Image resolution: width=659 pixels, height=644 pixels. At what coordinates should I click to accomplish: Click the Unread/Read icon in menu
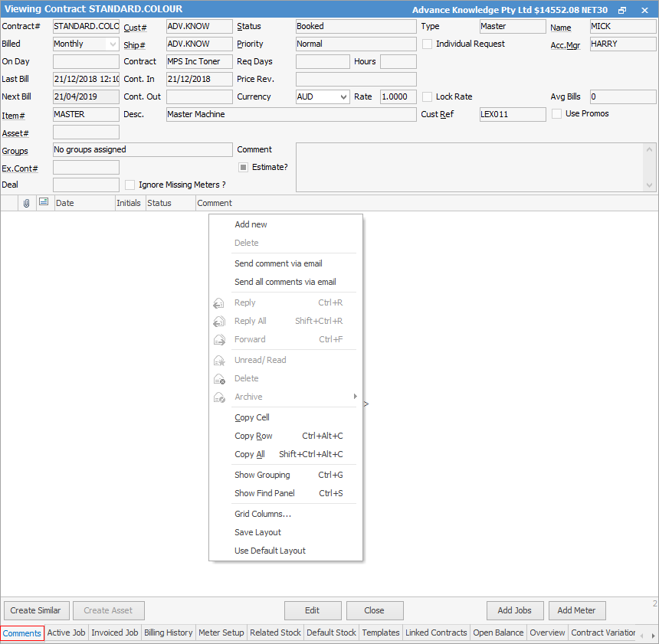pos(219,361)
